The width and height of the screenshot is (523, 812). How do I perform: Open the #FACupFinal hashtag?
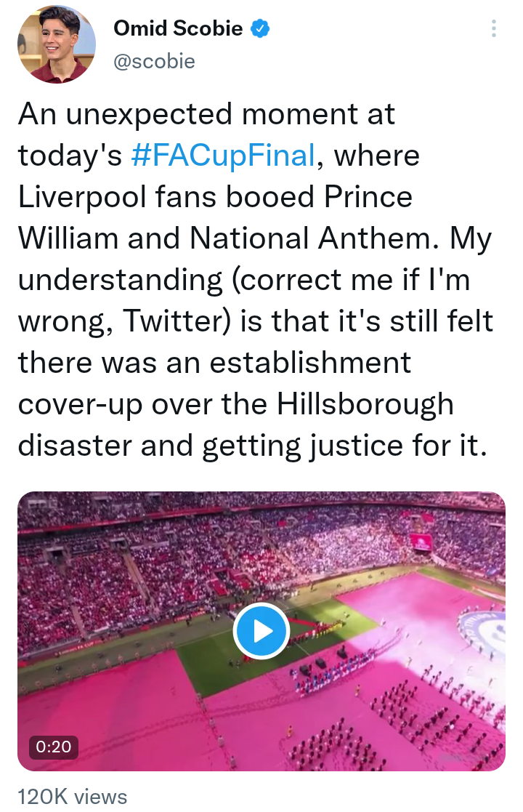[224, 156]
